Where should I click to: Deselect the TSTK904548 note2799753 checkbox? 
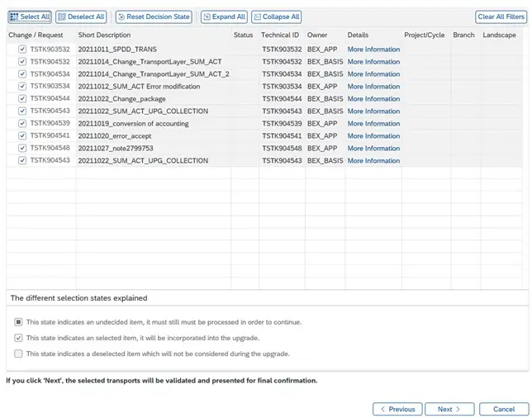(22, 148)
